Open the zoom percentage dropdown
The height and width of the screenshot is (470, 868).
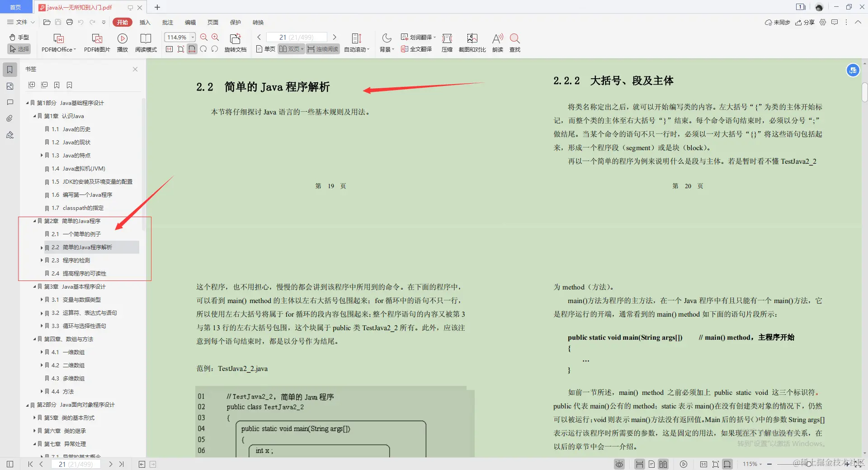point(192,37)
